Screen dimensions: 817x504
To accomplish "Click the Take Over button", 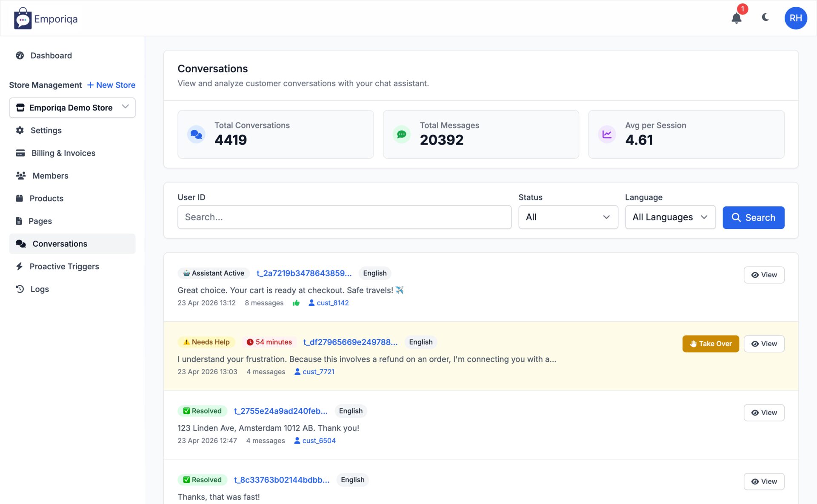I will [710, 344].
